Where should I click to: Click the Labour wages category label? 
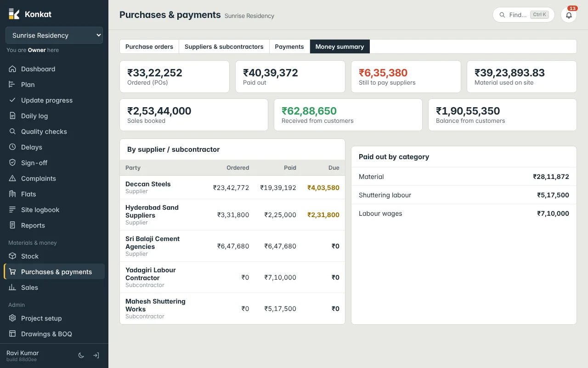(380, 213)
